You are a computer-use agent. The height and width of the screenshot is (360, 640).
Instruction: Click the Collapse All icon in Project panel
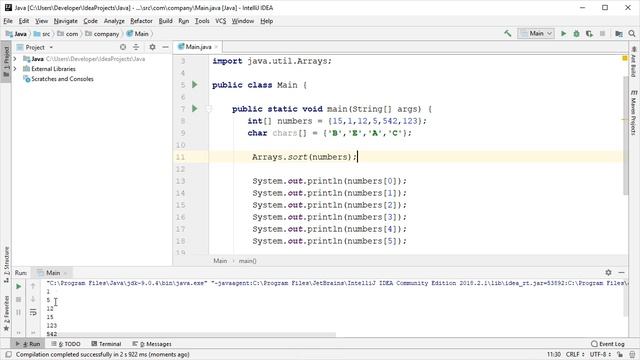(x=136, y=47)
